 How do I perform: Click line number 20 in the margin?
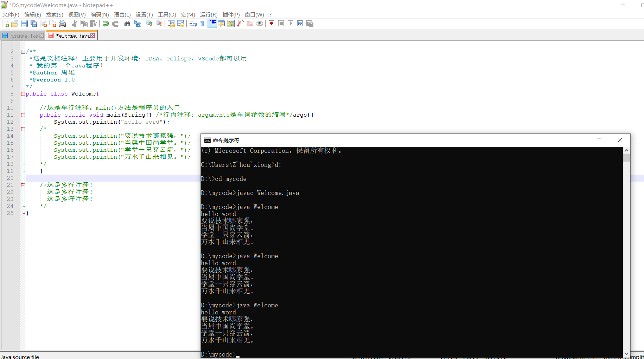(x=10, y=178)
